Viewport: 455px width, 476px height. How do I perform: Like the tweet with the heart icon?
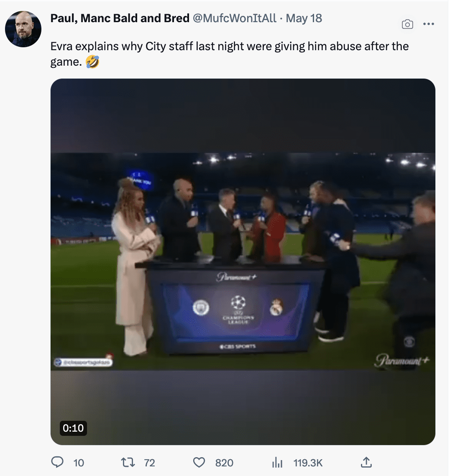(199, 462)
